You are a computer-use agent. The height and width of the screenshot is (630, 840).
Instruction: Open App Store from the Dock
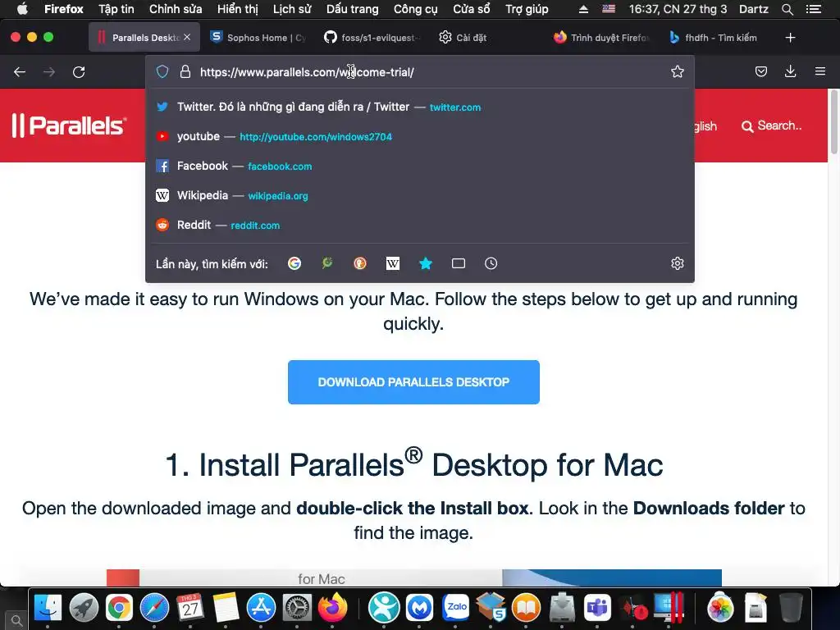click(x=262, y=608)
